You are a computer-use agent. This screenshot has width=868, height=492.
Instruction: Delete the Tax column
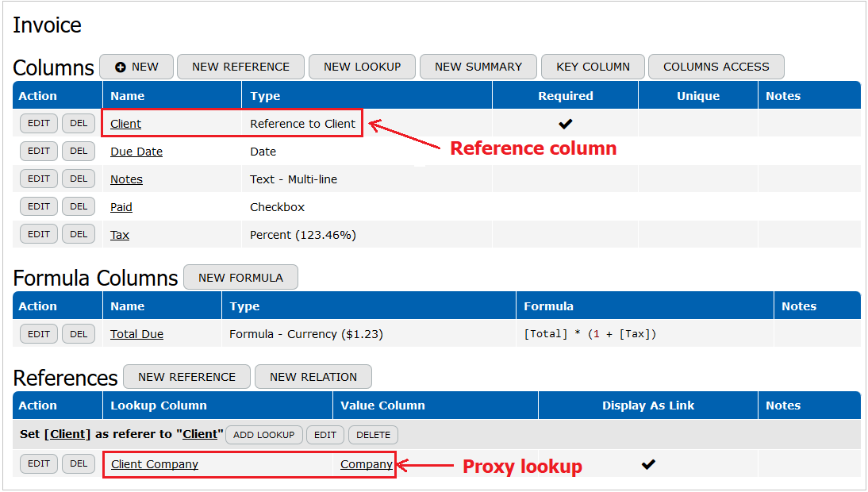point(79,234)
